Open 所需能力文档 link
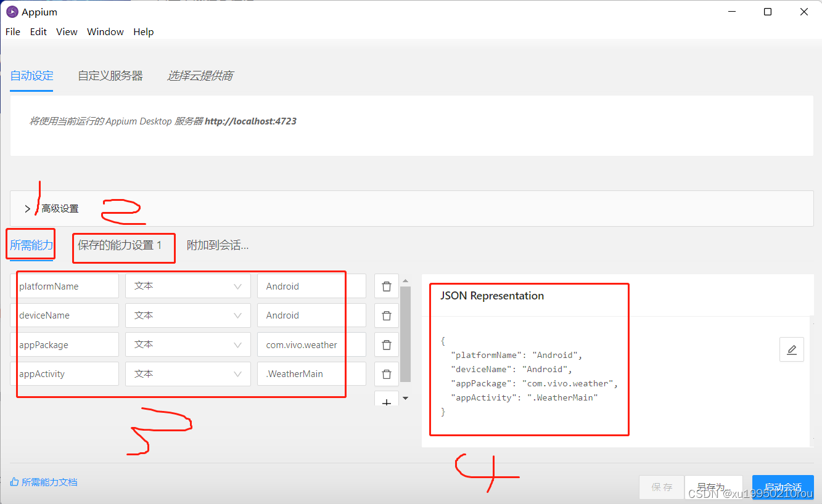 tap(44, 482)
